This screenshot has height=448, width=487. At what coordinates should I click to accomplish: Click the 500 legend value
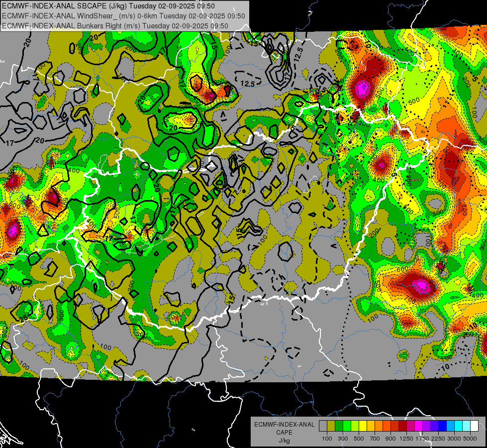click(x=359, y=439)
